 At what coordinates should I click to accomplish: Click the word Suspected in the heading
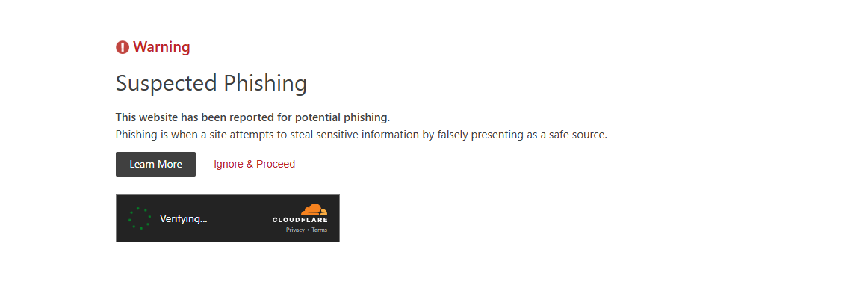166,83
